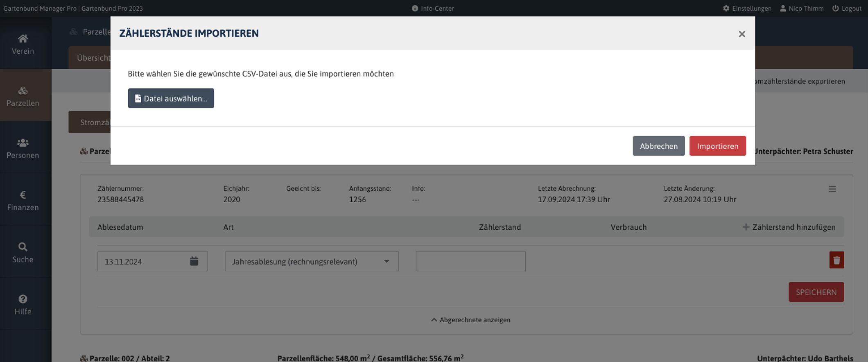The width and height of the screenshot is (868, 362).
Task: Click Datei auswählen to choose CSV
Action: 171,98
